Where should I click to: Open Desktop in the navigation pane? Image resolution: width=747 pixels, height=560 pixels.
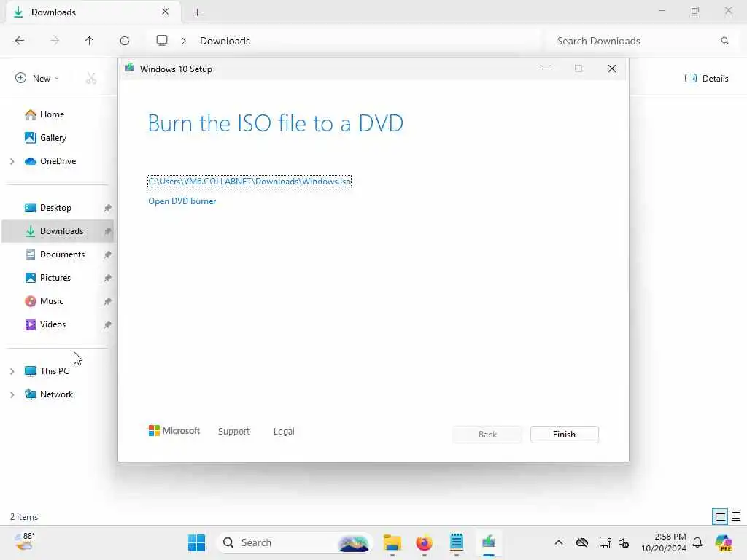[55, 208]
